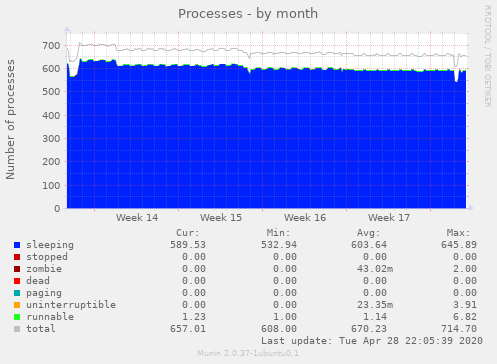Image resolution: width=497 pixels, height=364 pixels.
Task: Click the 'Last update' timestamp line
Action: click(x=372, y=341)
